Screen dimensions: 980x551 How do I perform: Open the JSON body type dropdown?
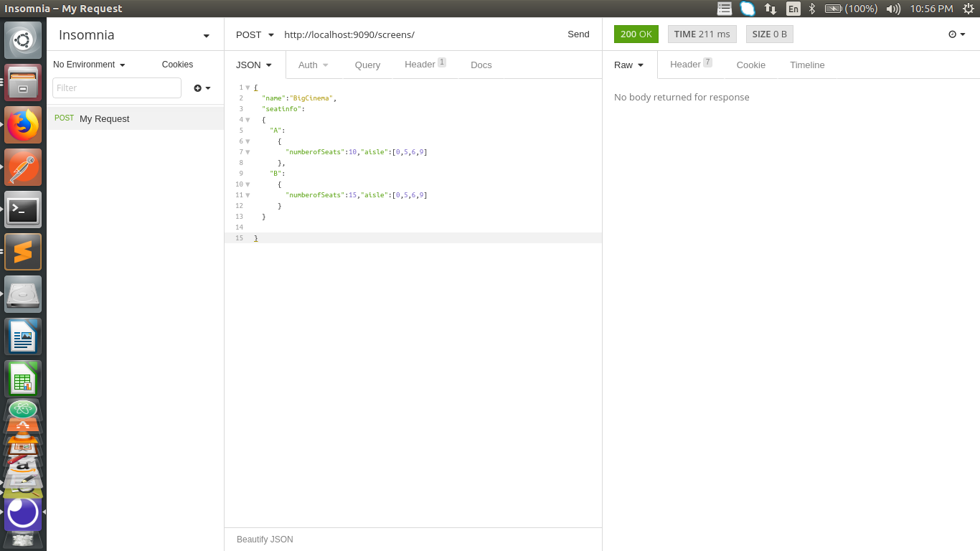[x=253, y=65]
